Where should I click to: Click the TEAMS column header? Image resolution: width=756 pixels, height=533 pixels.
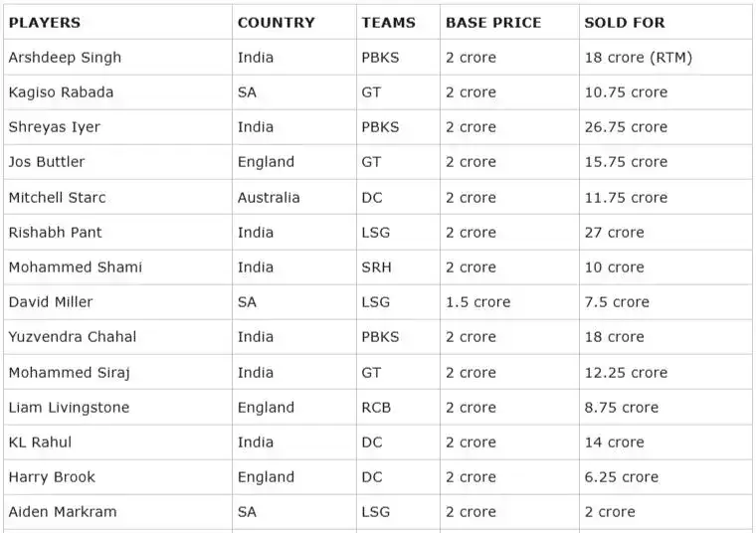click(x=388, y=22)
